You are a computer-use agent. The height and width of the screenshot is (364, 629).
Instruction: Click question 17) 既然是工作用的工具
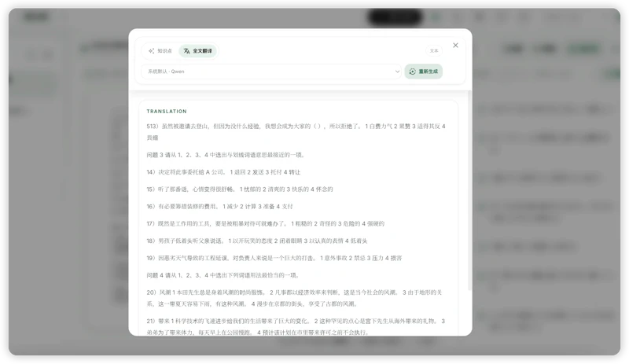tap(265, 223)
